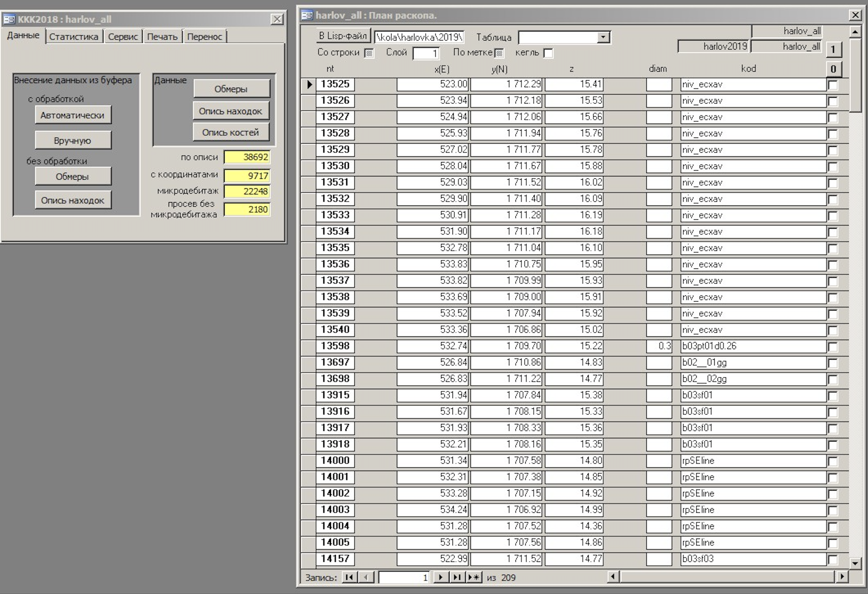Screen dimensions: 868x594
Task: Toggle the 'Со строки' checkbox
Action: click(x=369, y=53)
